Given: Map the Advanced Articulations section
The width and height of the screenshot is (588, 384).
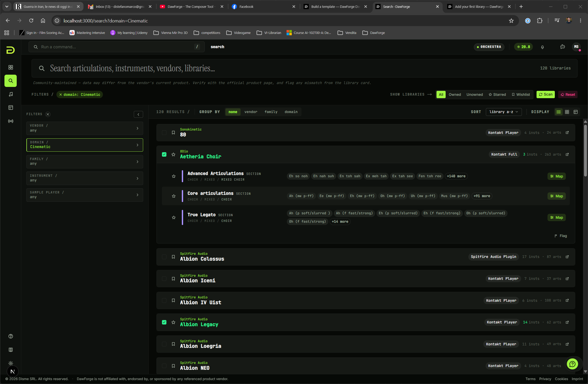Looking at the screenshot, I should (x=557, y=176).
